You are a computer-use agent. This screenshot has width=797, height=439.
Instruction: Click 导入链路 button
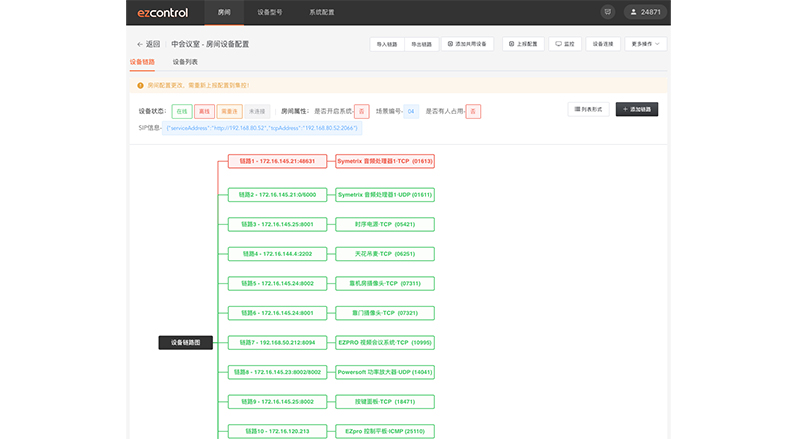click(x=386, y=44)
